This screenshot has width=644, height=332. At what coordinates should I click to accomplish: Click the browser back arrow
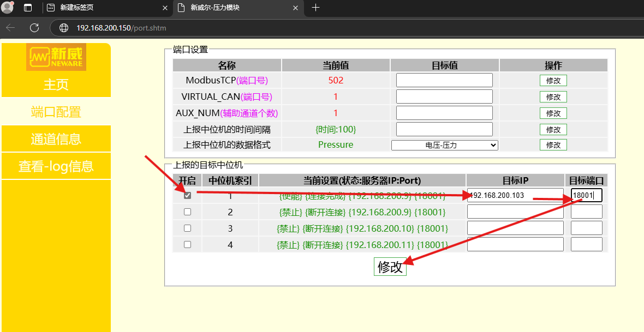click(10, 28)
